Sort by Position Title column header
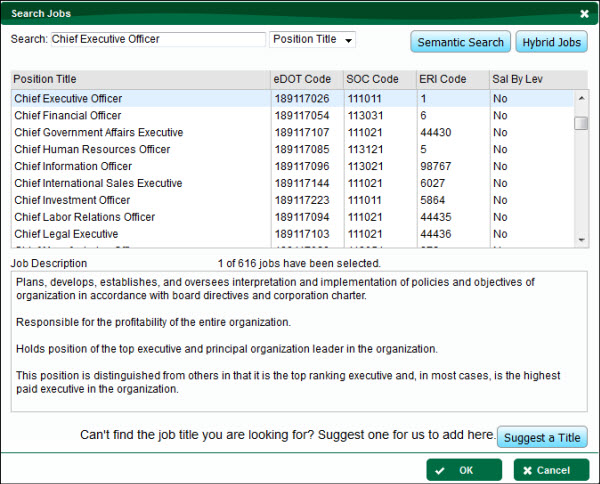The width and height of the screenshot is (600, 484). coord(140,79)
